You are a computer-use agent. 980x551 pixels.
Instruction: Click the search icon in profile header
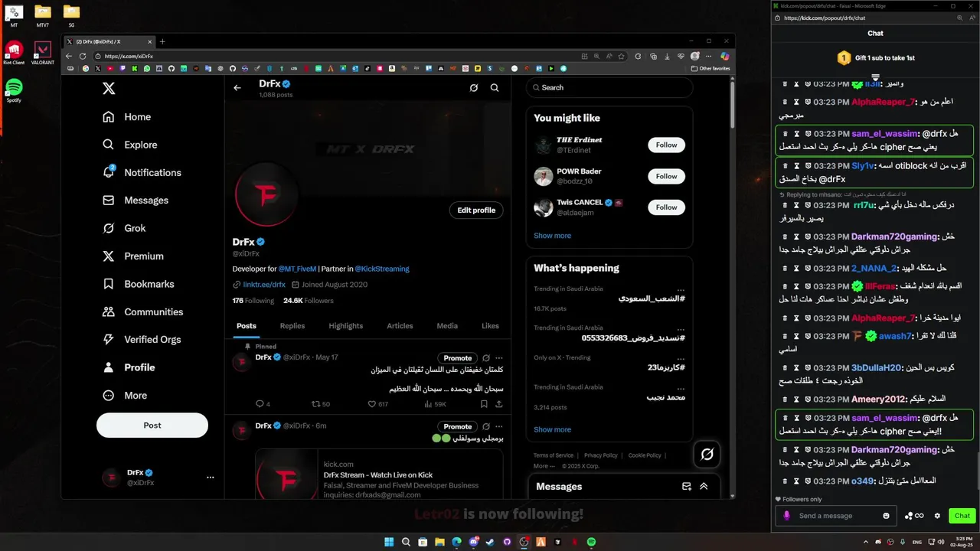tap(495, 88)
